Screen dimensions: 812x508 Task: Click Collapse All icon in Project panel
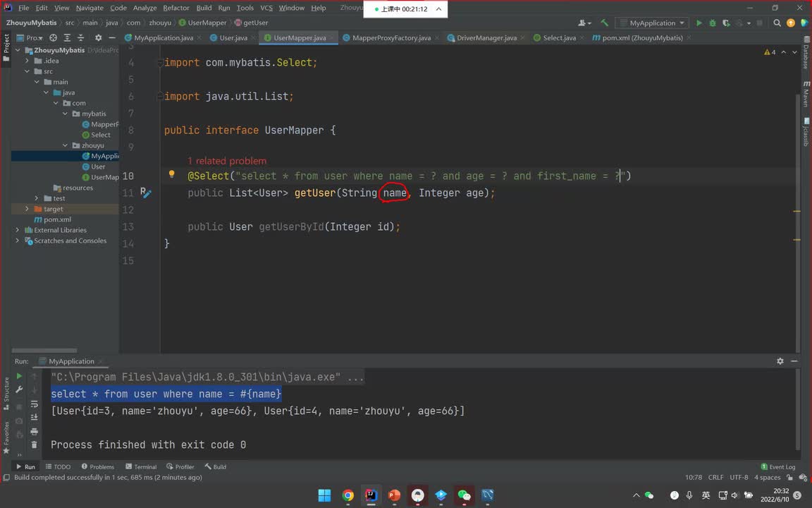pos(80,38)
